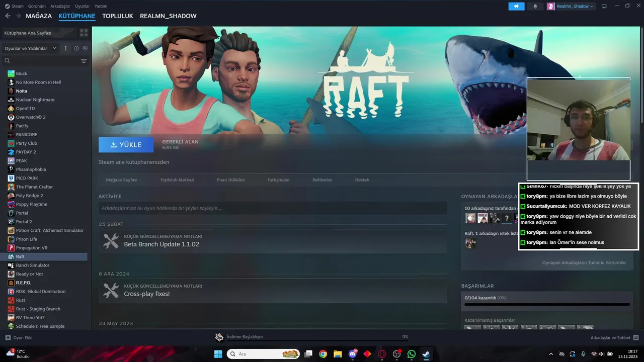
Task: Open Kütüphane Ana Sayfası
Action: click(39, 33)
